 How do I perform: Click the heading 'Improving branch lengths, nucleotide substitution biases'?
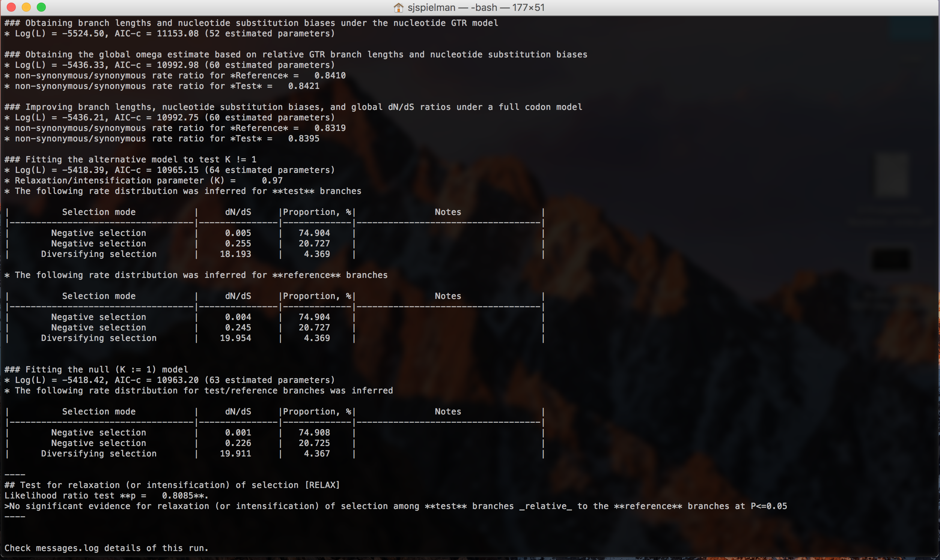[293, 107]
